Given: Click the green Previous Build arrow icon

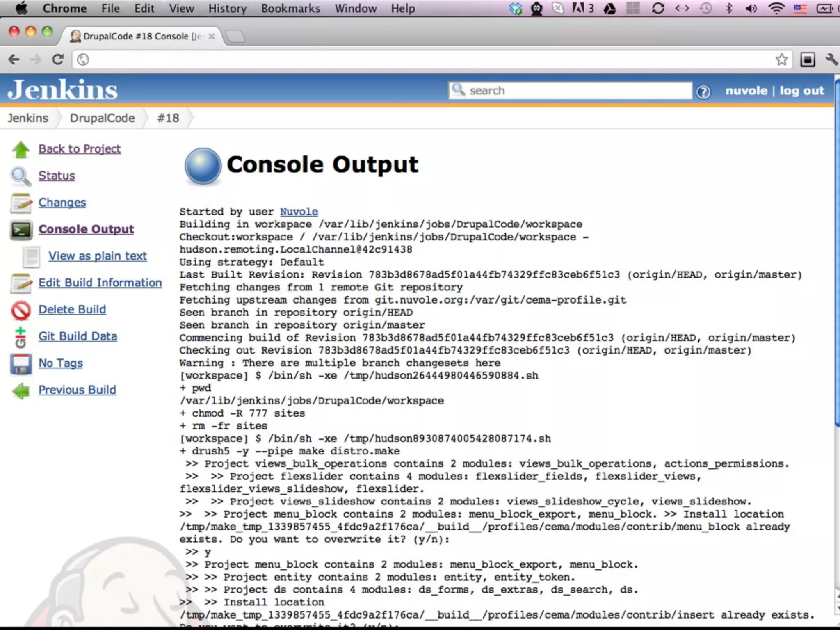Looking at the screenshot, I should tap(21, 390).
